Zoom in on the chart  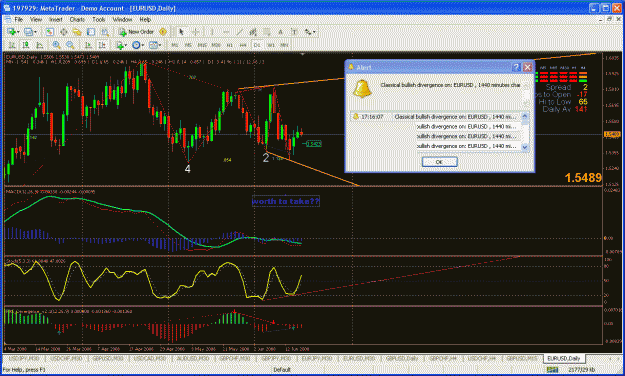[x=56, y=45]
